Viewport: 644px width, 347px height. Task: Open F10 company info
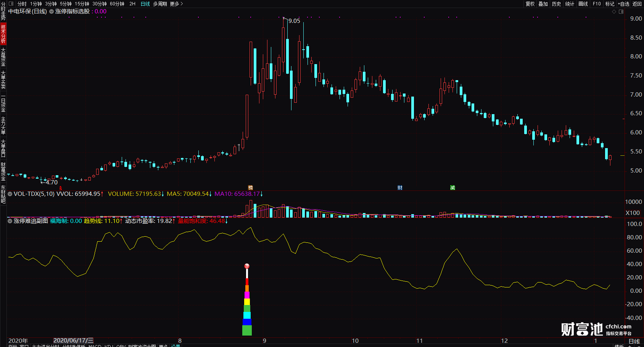point(597,4)
